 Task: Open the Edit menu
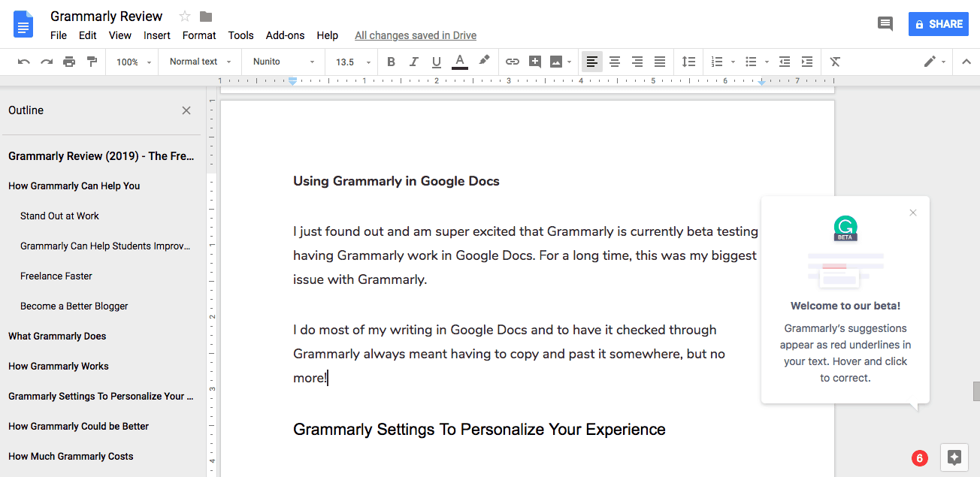coord(87,35)
